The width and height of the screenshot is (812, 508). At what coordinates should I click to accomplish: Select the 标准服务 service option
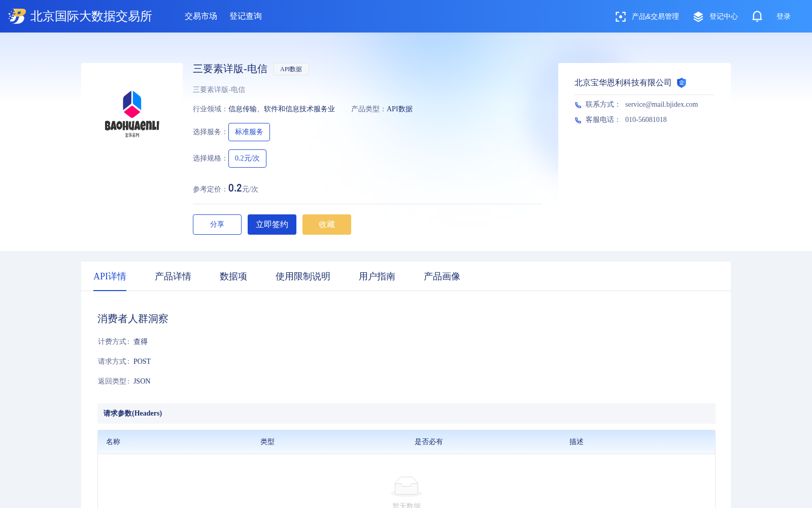pos(249,132)
